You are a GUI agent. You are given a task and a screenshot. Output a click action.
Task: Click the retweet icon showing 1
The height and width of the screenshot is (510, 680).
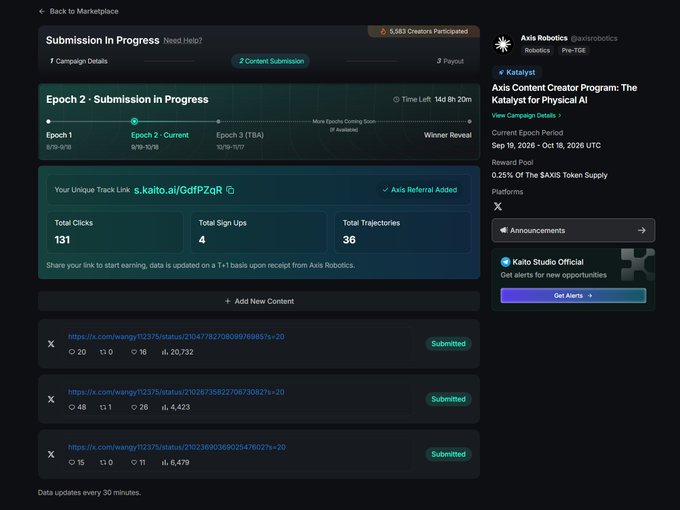[103, 407]
